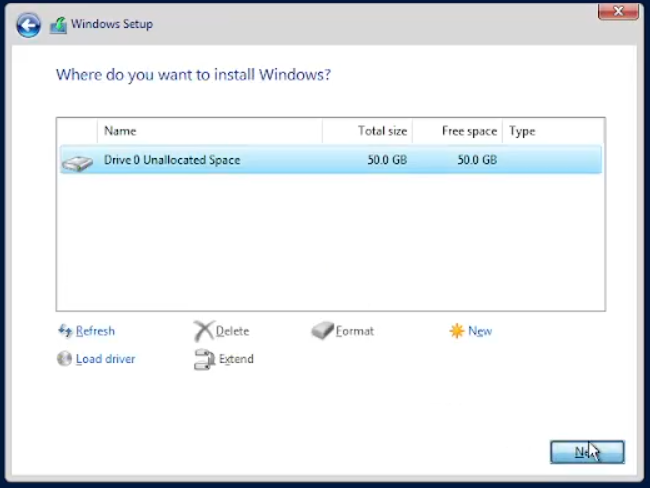Open the Load driver link
Image resolution: width=650 pixels, height=488 pixels.
[105, 359]
